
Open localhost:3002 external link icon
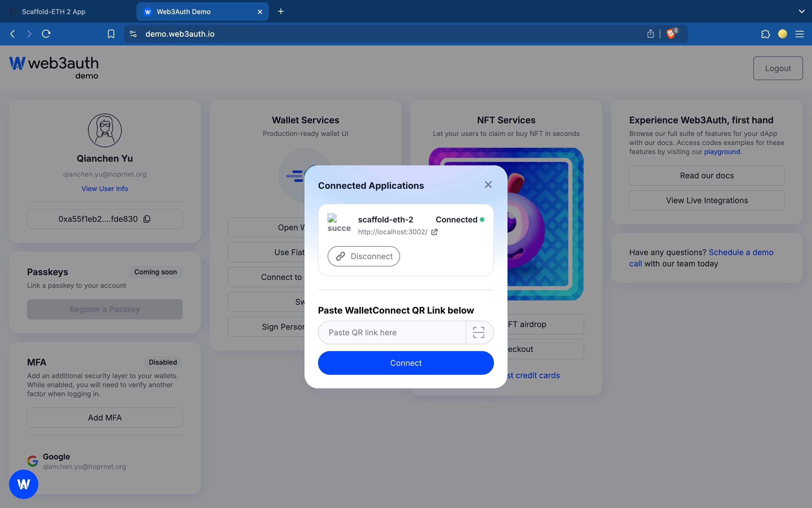(434, 232)
